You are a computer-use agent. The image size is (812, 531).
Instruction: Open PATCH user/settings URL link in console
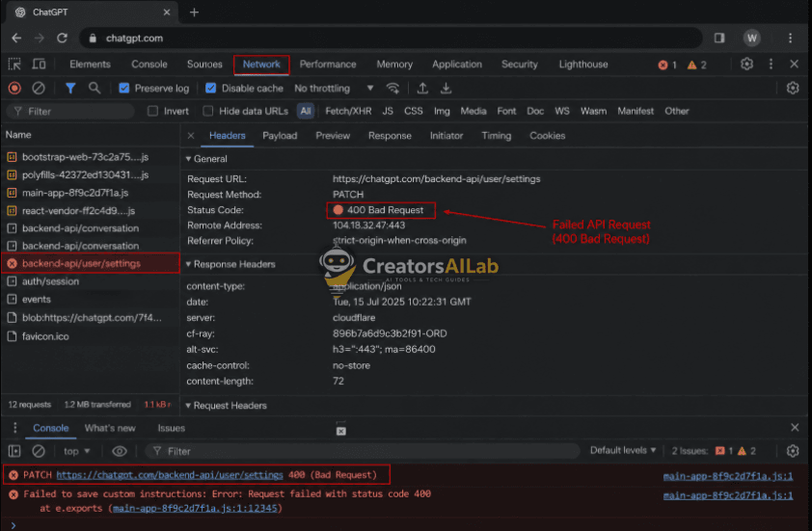click(x=170, y=474)
